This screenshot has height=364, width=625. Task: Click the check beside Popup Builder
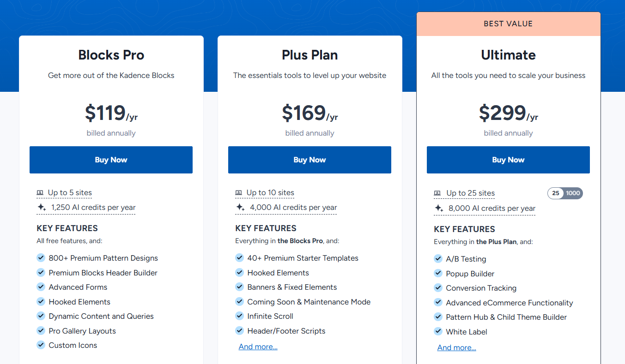(x=438, y=273)
